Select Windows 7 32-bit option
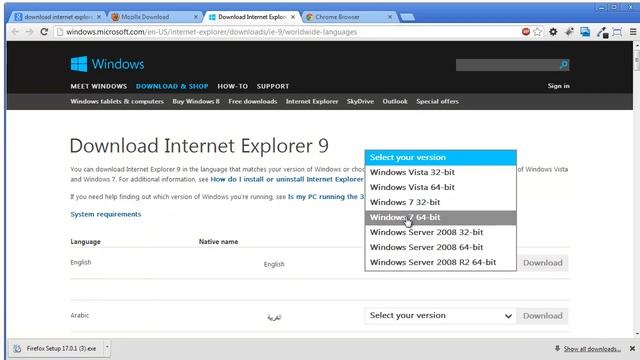This screenshot has height=360, width=640. pos(440,202)
